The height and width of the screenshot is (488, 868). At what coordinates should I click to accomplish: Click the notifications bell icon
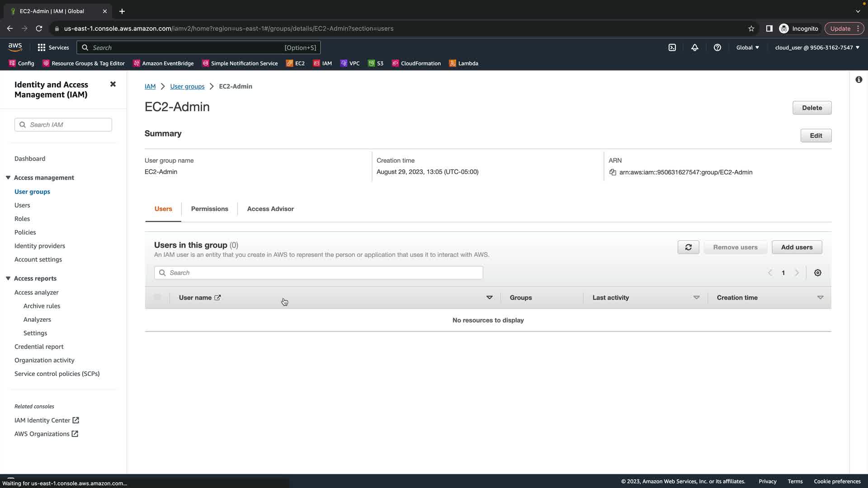[x=695, y=47]
